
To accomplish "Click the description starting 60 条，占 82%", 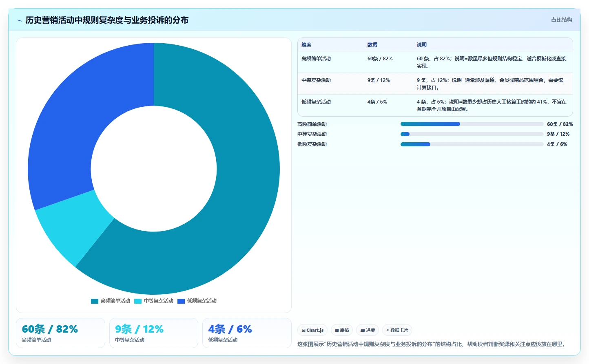I will click(492, 62).
